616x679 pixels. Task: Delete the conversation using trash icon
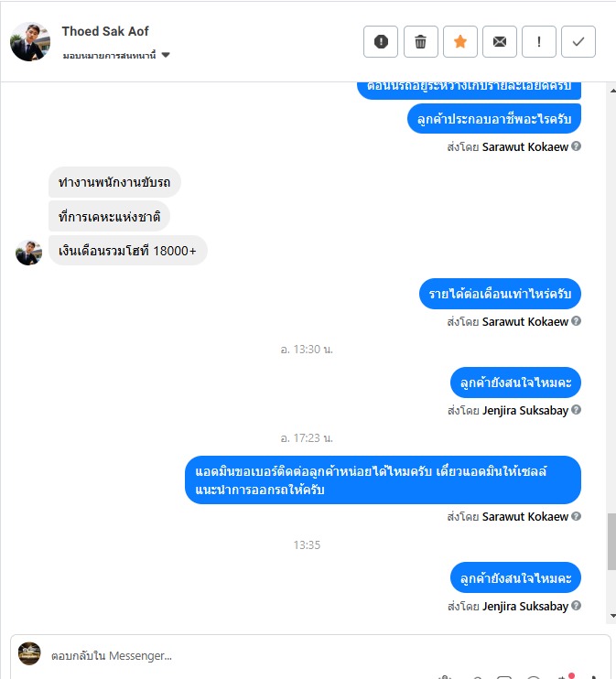pyautogui.click(x=421, y=41)
